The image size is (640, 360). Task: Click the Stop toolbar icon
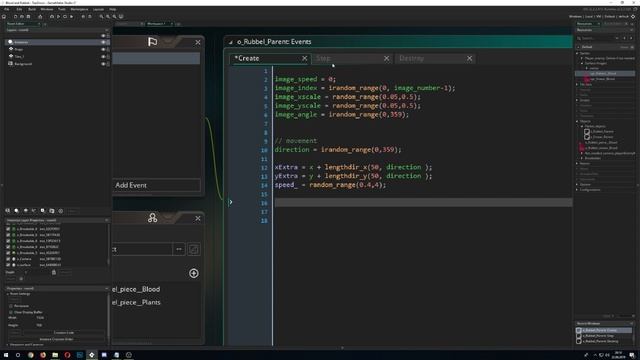coord(65,17)
